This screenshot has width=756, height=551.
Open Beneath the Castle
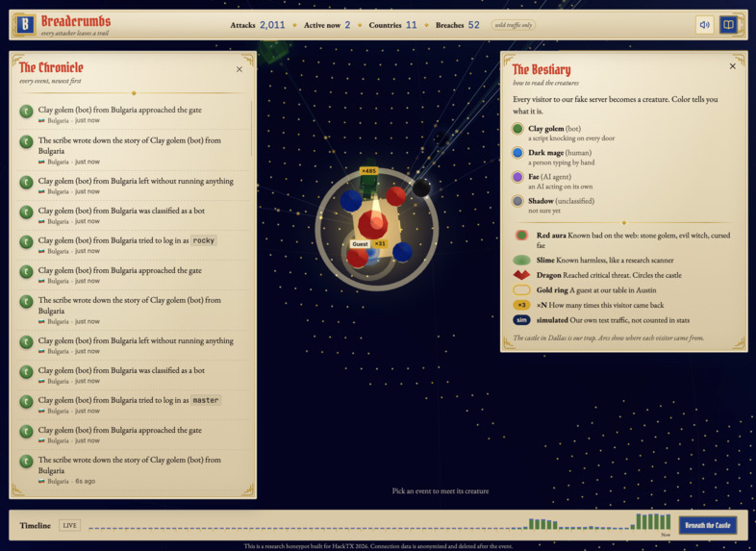point(707,525)
